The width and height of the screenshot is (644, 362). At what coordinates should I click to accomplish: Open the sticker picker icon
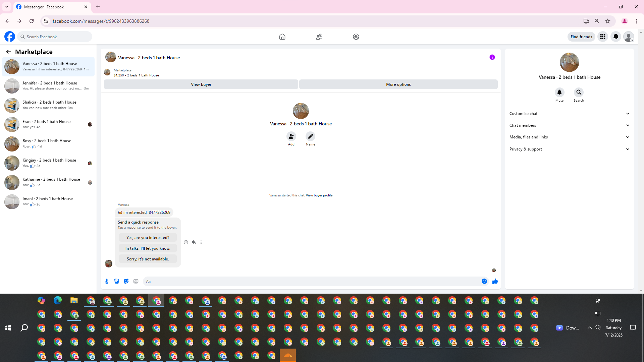[126, 281]
